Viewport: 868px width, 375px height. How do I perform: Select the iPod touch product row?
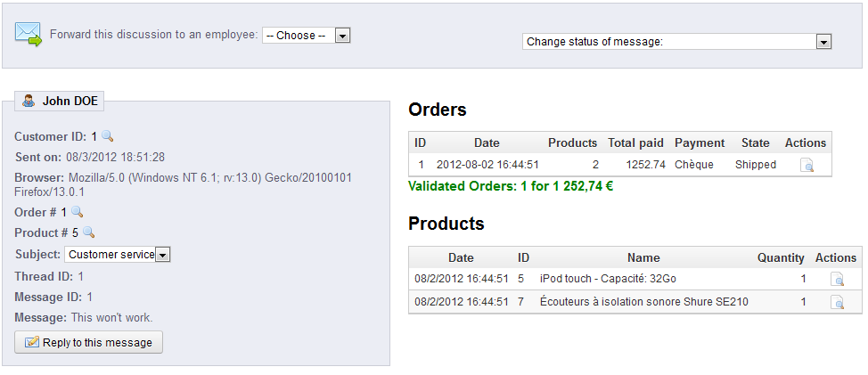(635, 280)
